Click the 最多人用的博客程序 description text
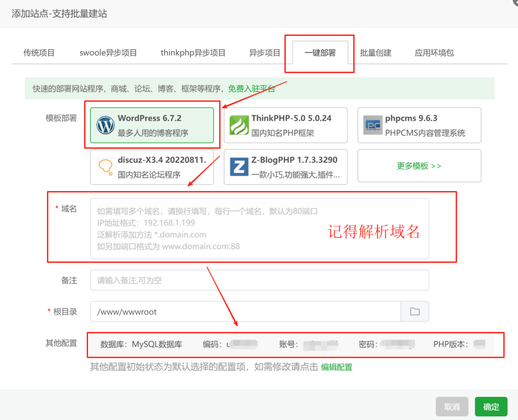 tap(153, 133)
